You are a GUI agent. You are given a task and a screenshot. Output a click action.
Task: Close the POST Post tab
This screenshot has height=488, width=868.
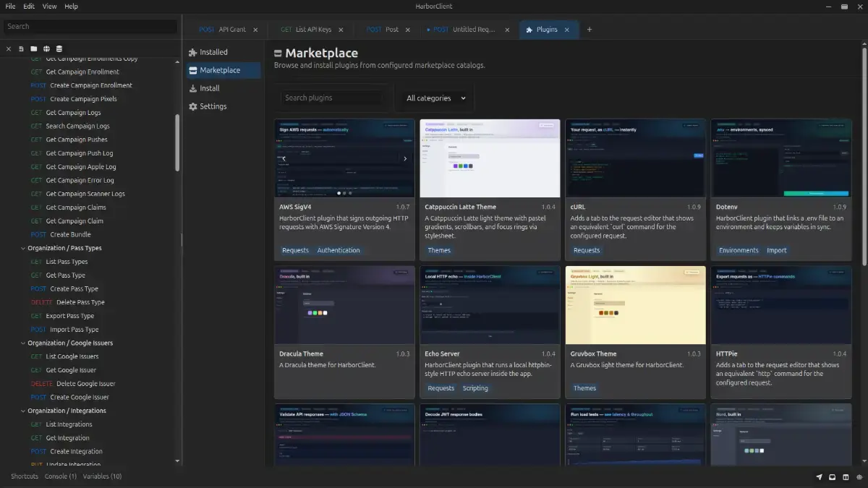[x=407, y=30]
